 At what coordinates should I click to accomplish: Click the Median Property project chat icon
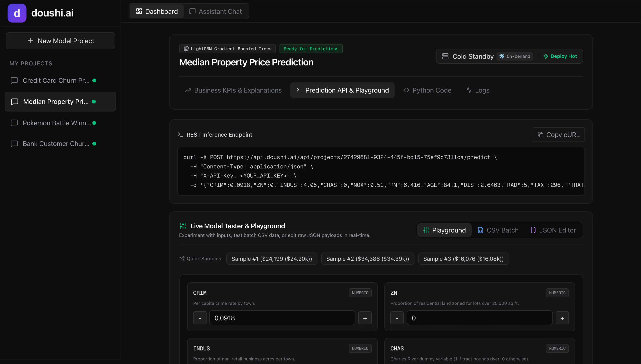(x=15, y=101)
